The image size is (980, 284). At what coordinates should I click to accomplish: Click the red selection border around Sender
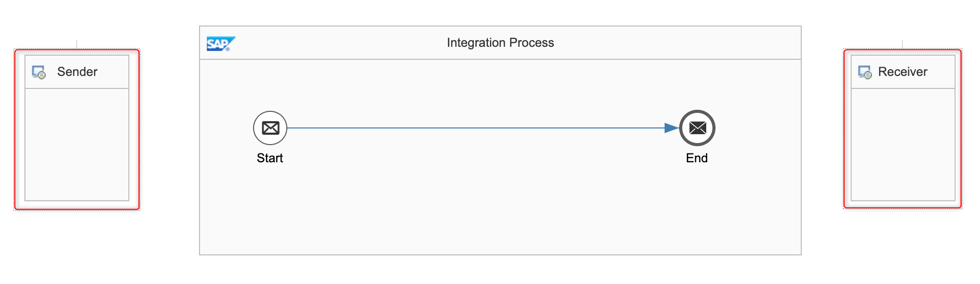15,130
